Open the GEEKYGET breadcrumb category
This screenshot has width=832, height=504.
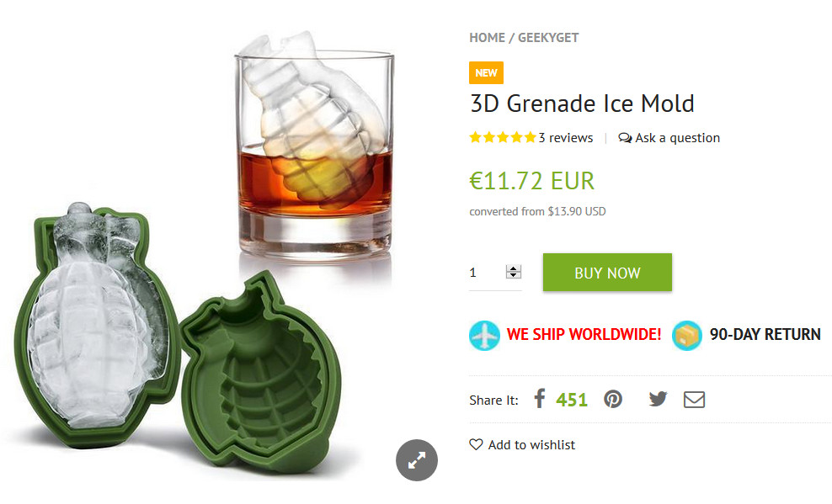(x=548, y=38)
